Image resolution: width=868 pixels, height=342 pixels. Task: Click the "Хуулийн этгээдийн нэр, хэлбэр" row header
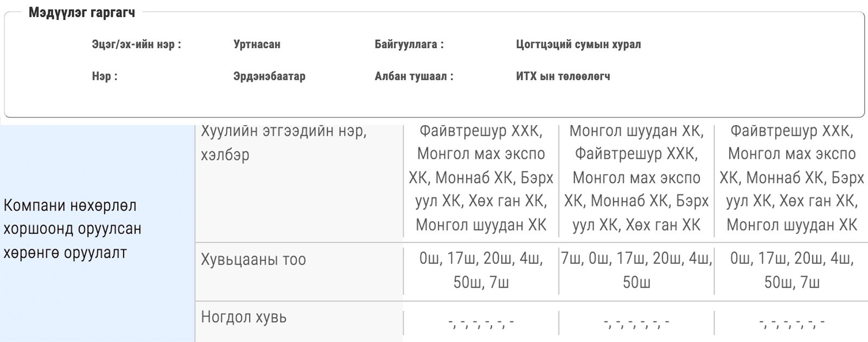pyautogui.click(x=284, y=143)
